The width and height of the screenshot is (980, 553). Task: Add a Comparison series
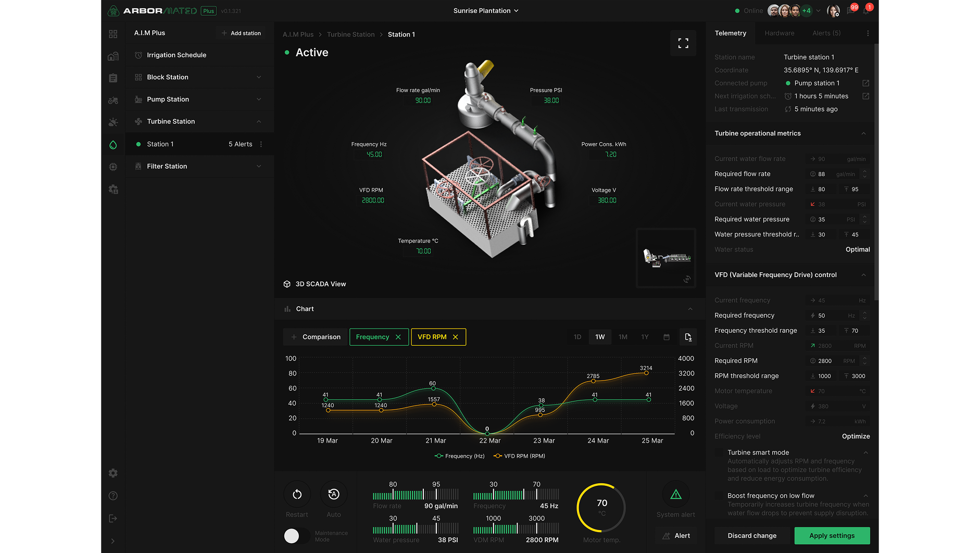pyautogui.click(x=315, y=337)
